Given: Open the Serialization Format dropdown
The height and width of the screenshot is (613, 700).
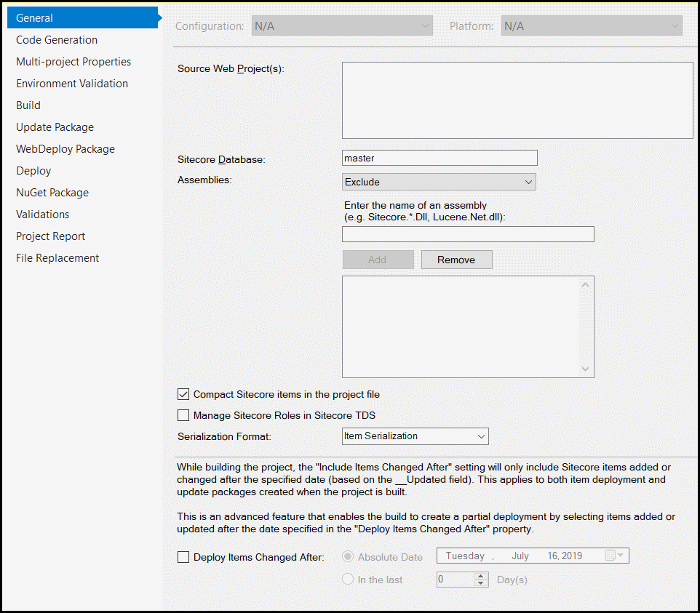Looking at the screenshot, I should click(415, 436).
